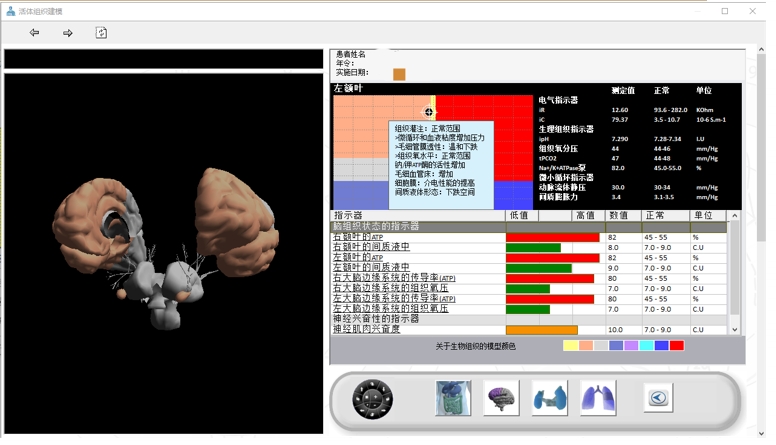The height and width of the screenshot is (445, 776).
Task: Click the orange bar for 神经肌肉兴奋度
Action: 541,330
